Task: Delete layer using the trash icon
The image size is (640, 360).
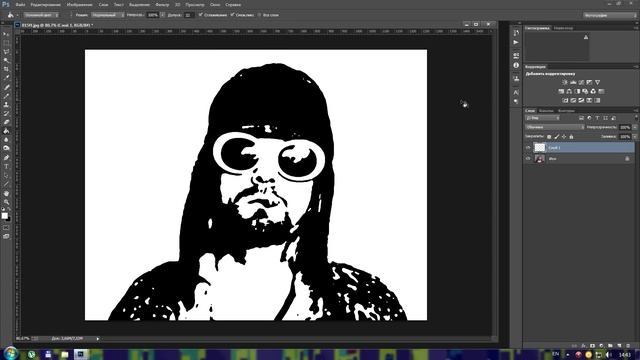Action: click(x=628, y=346)
